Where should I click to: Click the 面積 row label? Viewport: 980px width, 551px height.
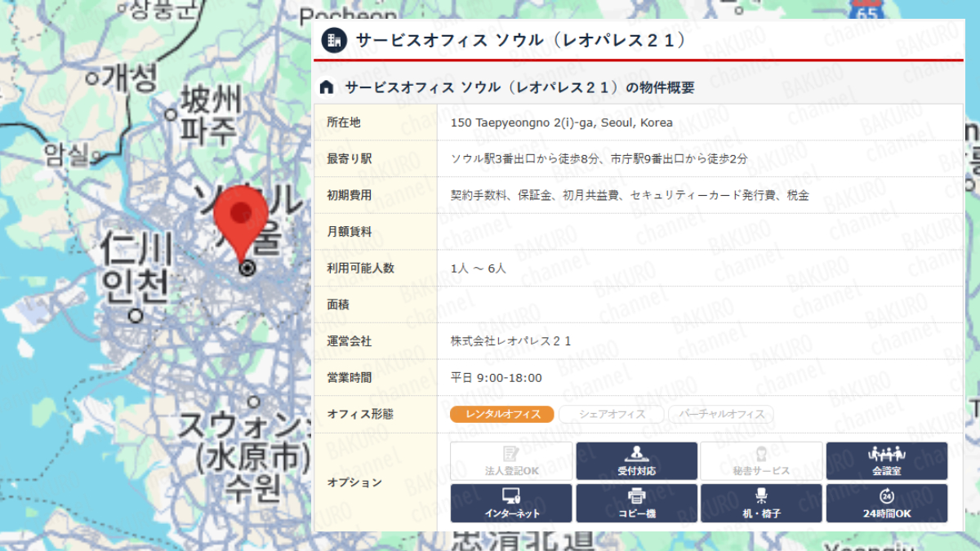pos(338,304)
